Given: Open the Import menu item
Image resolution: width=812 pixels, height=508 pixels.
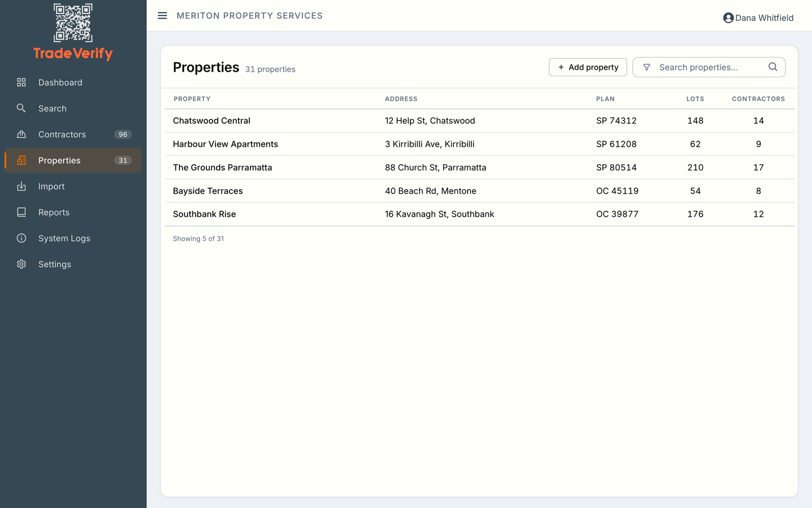Looking at the screenshot, I should (73, 186).
